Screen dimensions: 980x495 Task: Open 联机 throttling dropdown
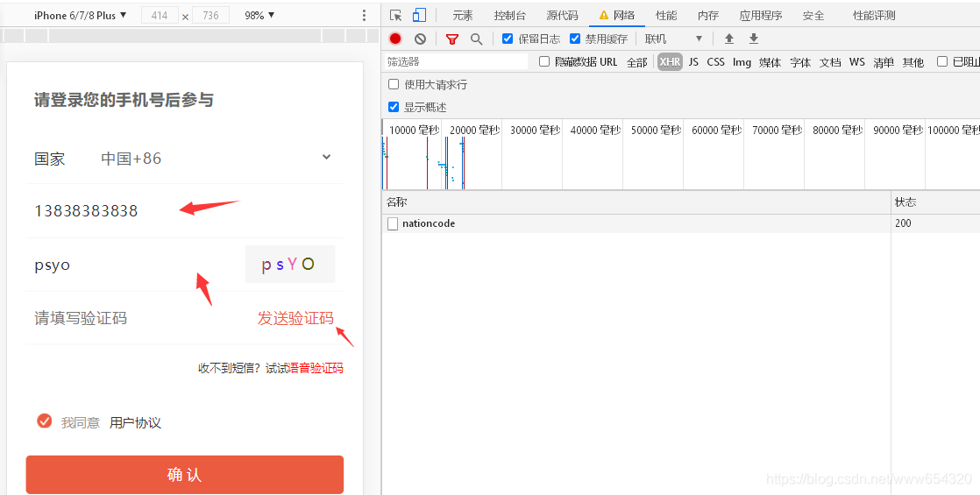(674, 39)
